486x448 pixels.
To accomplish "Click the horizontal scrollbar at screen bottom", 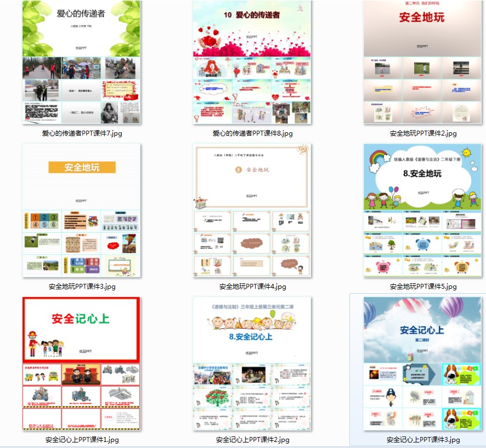I will 243,446.
